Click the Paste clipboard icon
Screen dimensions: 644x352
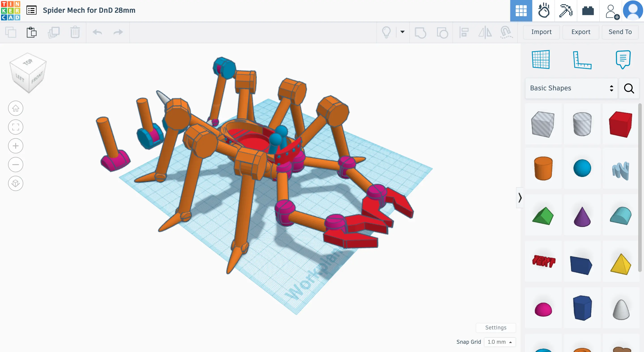point(32,32)
